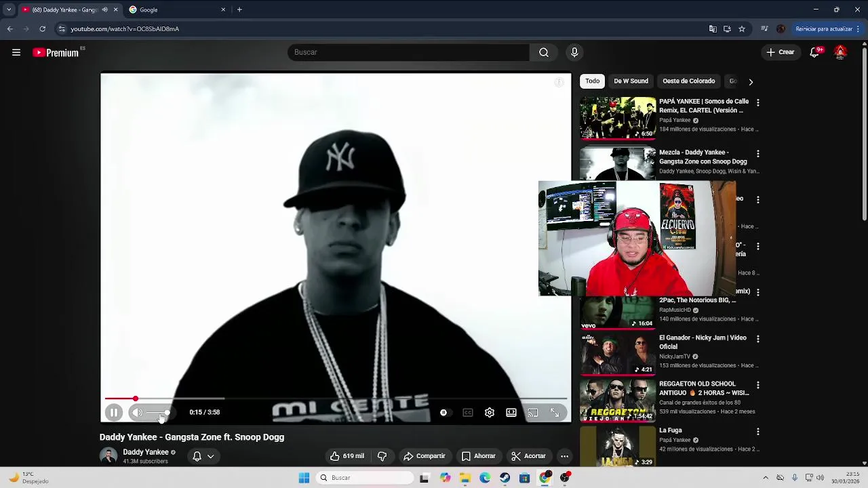This screenshot has height=488, width=868.
Task: Switch to theater mode view
Action: (x=511, y=412)
